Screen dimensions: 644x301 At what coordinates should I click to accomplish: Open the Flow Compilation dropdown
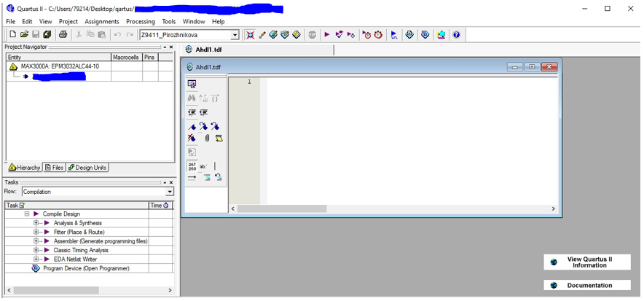pyautogui.click(x=170, y=192)
